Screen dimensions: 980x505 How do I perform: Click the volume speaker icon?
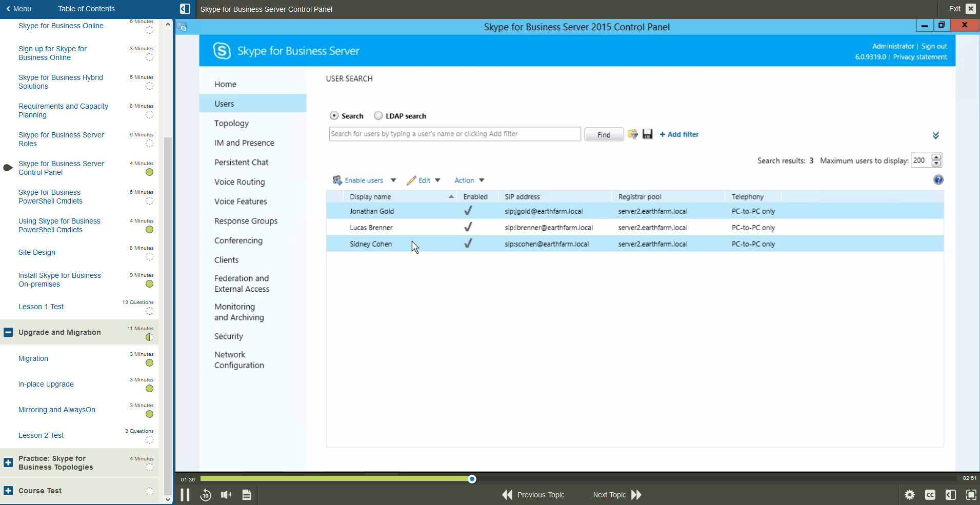coord(226,495)
